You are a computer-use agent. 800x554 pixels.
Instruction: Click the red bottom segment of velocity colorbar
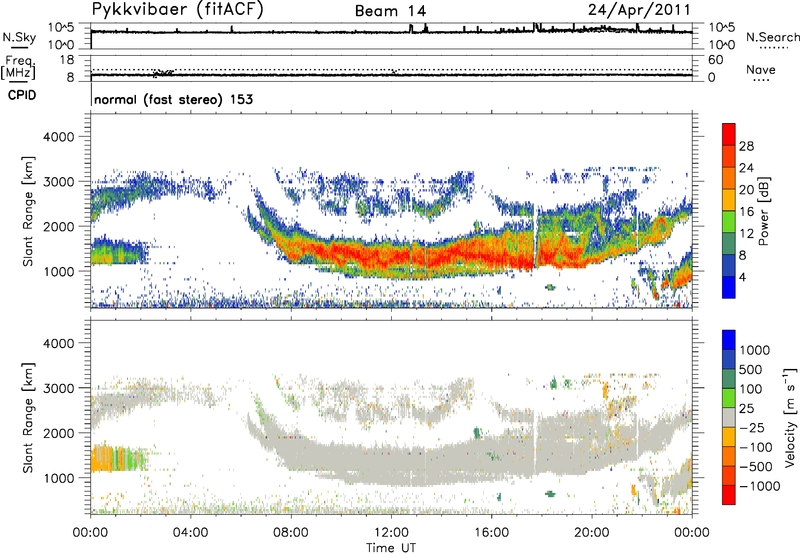pos(729,495)
